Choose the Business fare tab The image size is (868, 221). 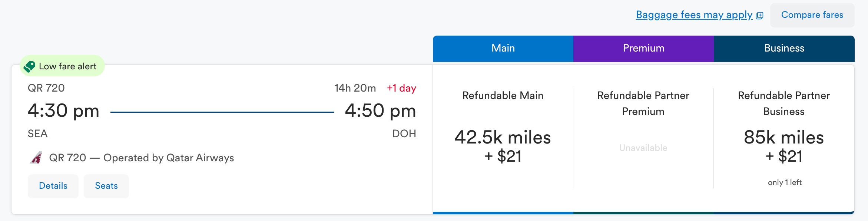(x=784, y=48)
